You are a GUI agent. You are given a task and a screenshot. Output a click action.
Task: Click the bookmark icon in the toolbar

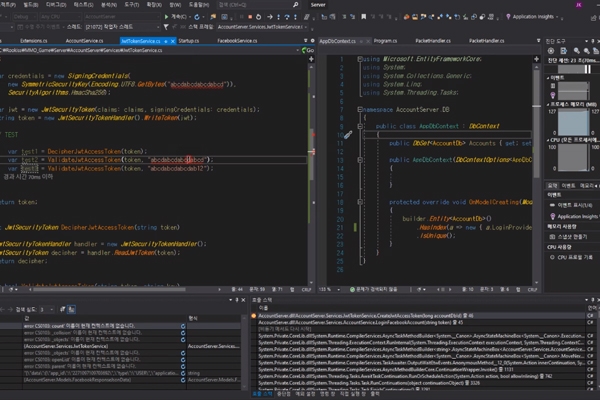click(364, 17)
